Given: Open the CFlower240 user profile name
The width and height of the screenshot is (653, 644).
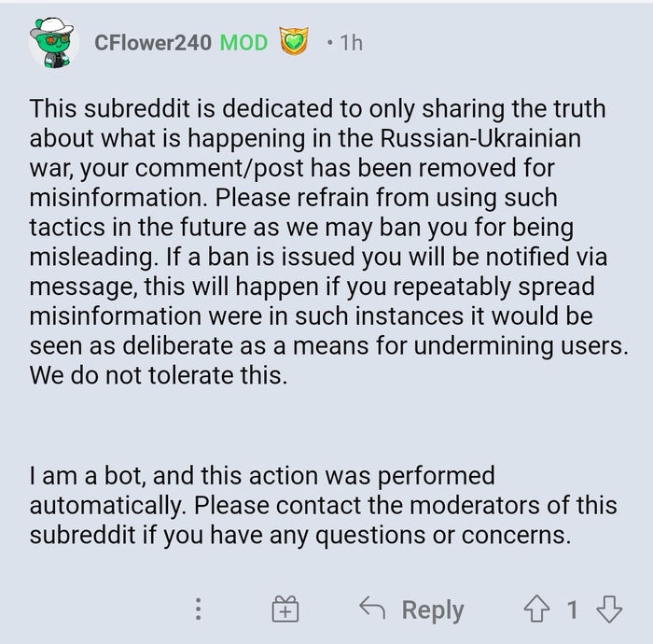Looking at the screenshot, I should (153, 43).
